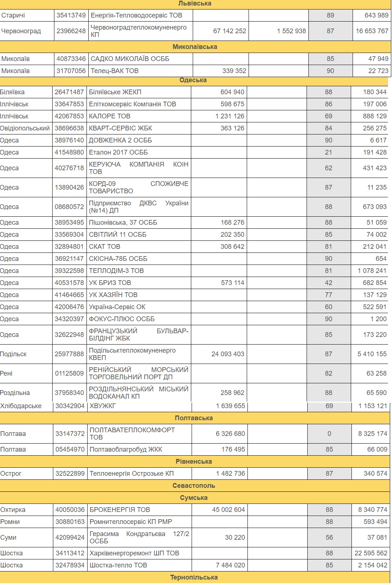Screen dimensions: 392x585
Task: Select ФРАНЦУЗЬКИЙ БУЛЬВАР-БІЛДІНГ ЖБК cell
Action: tap(139, 335)
